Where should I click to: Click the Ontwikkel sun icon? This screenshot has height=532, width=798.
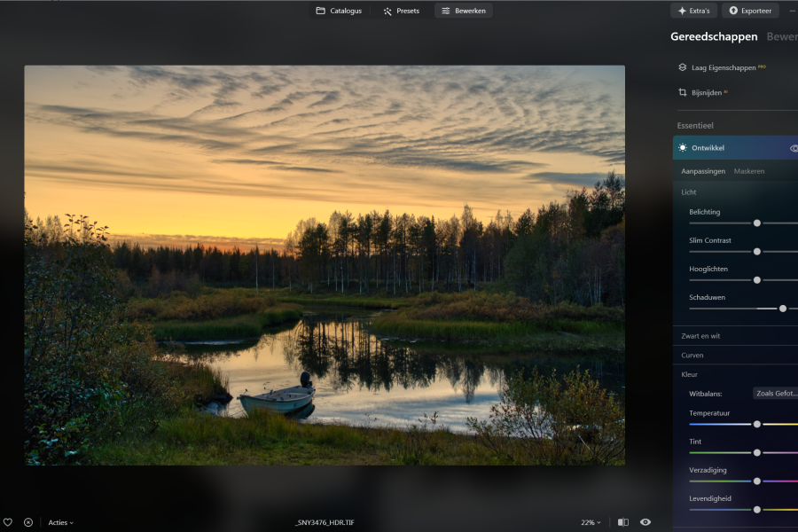pyautogui.click(x=683, y=148)
